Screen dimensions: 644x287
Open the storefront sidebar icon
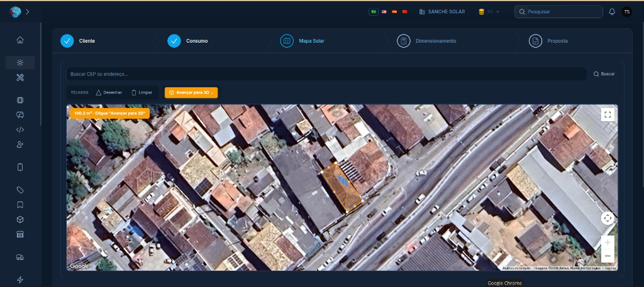[20, 234]
